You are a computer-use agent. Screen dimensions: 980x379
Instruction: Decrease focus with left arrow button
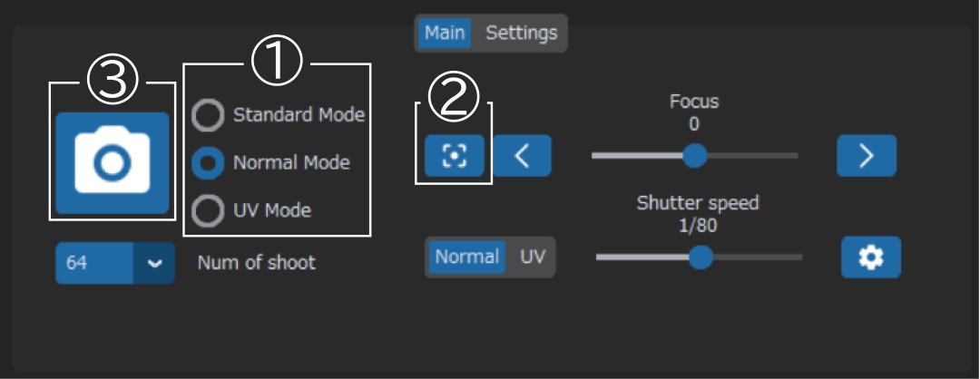point(523,155)
